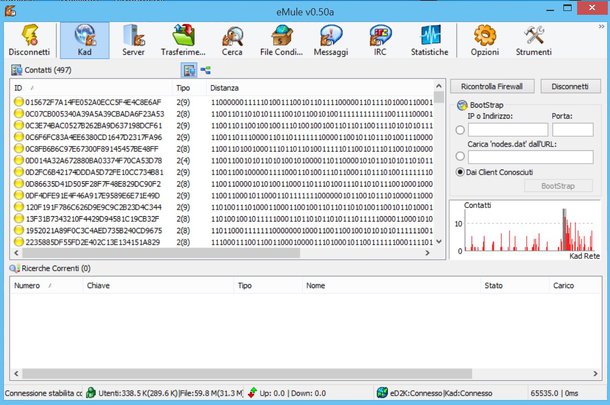The height and width of the screenshot is (405, 610).
Task: Open the Trasferimenti toolbar section
Action: [x=183, y=40]
